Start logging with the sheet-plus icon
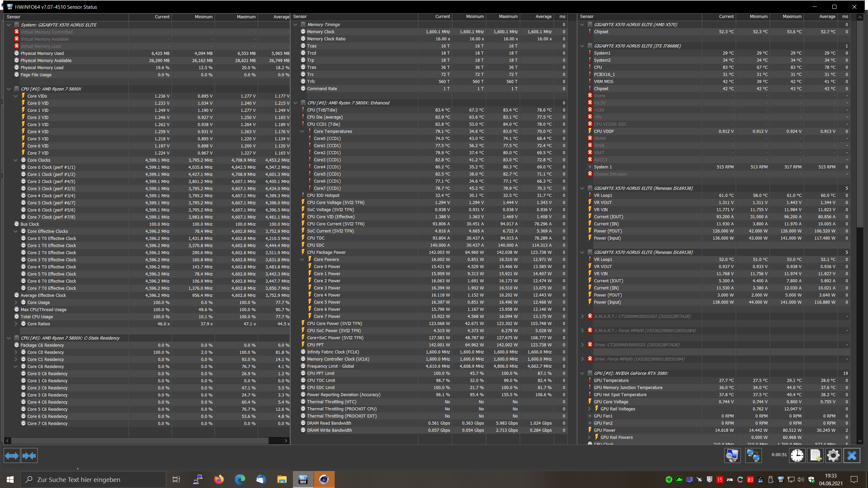The width and height of the screenshot is (868, 488). coord(815,455)
